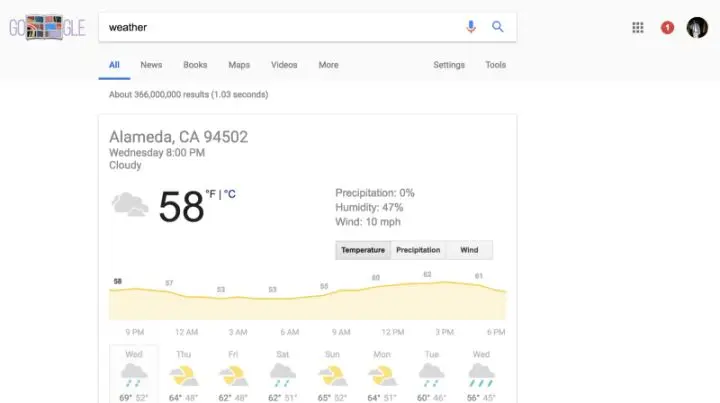This screenshot has height=403, width=720.
Task: Open the red notifications badge
Action: tap(667, 28)
